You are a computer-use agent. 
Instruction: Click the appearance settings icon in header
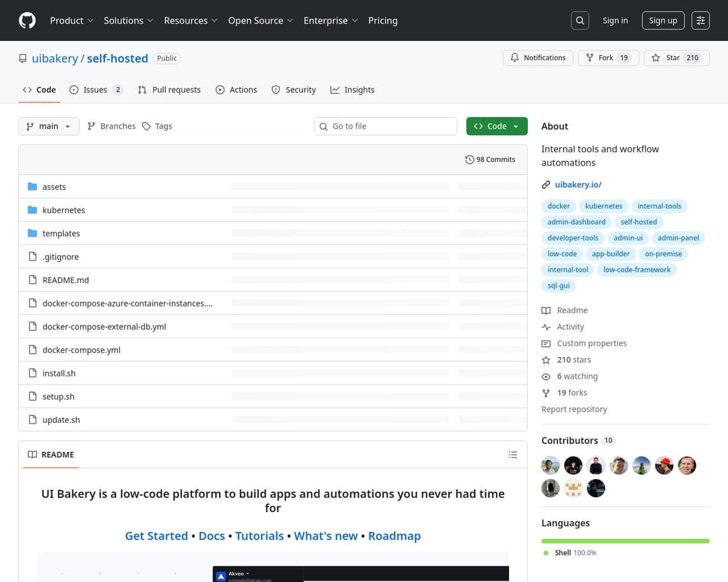701,20
